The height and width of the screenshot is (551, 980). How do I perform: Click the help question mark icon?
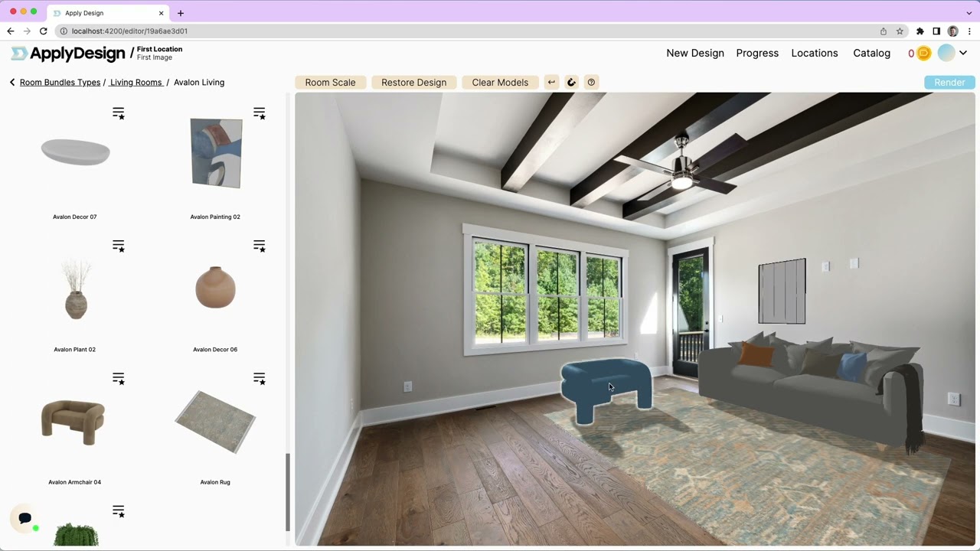pos(591,83)
